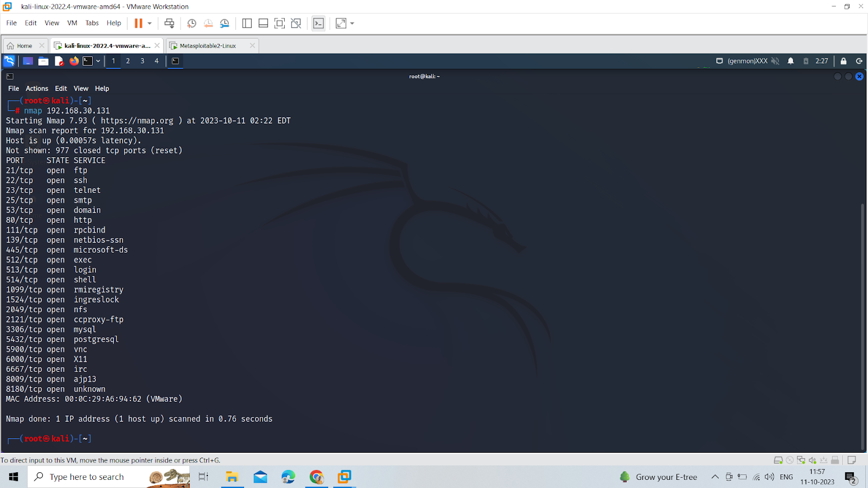The height and width of the screenshot is (488, 868).
Task: Click the Send Ctrl+Alt+Del toolbar icon
Action: pos(169,23)
